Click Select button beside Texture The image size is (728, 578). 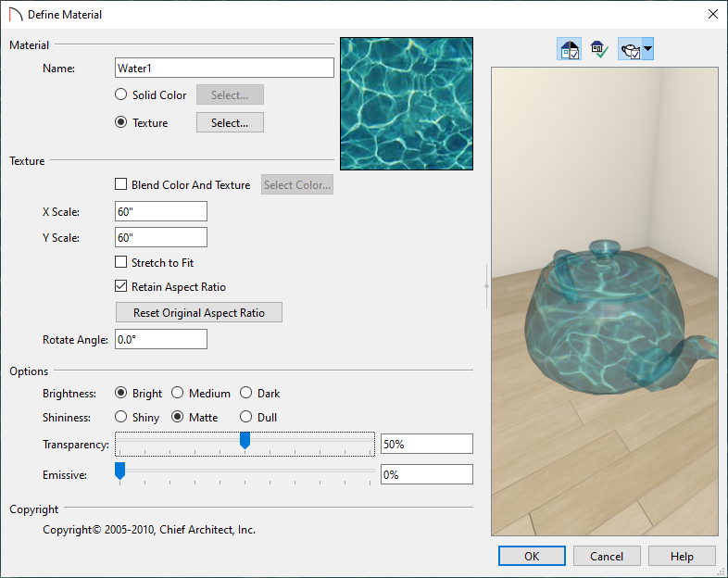pos(230,122)
